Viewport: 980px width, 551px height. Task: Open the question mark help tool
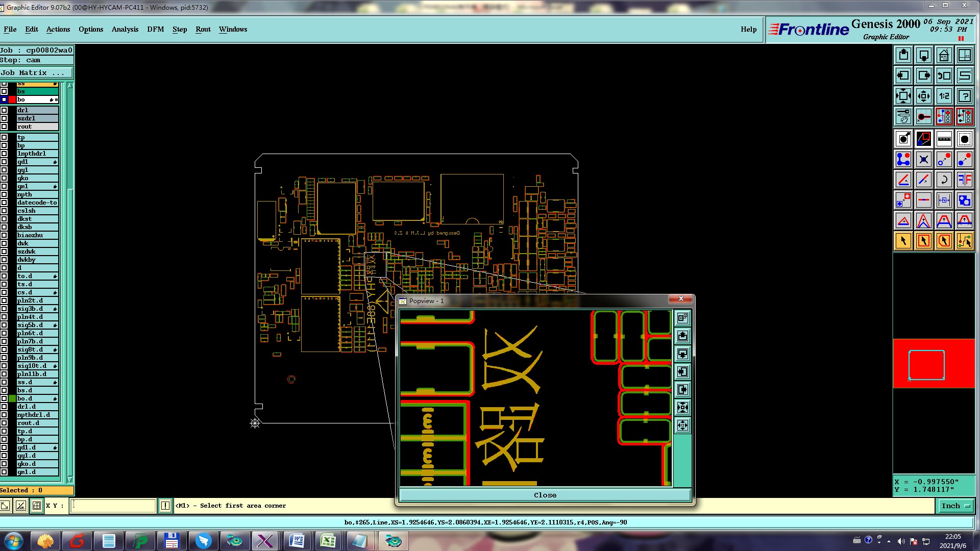[x=964, y=96]
